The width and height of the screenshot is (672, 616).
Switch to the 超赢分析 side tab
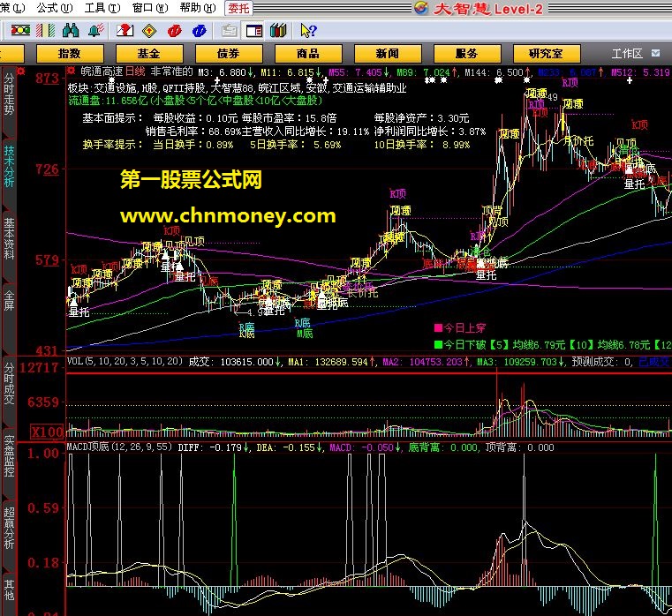9,528
